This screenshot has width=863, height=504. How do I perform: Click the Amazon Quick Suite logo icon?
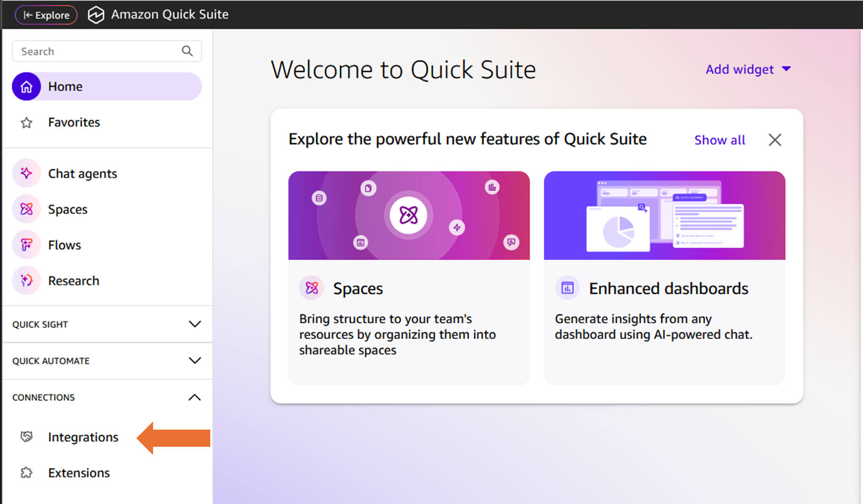click(x=96, y=15)
